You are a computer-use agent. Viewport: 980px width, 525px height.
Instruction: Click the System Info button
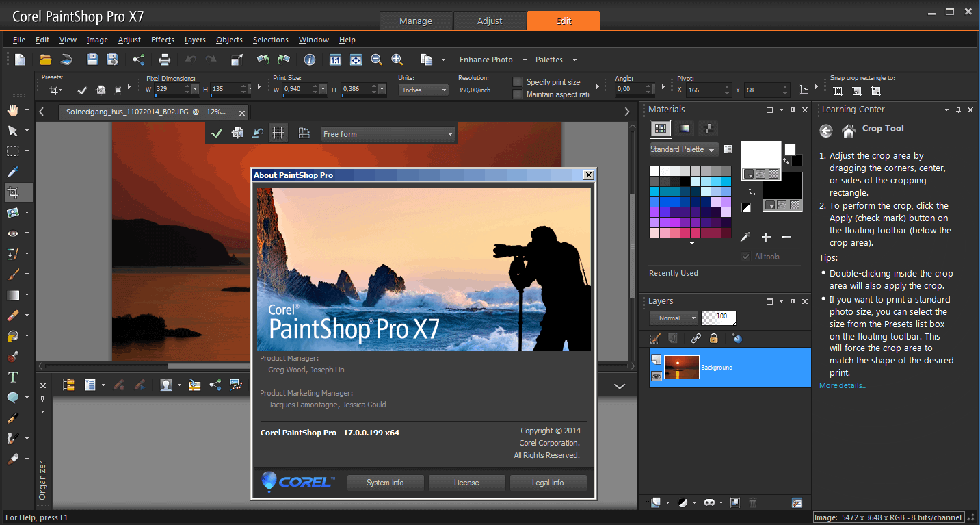[385, 482]
